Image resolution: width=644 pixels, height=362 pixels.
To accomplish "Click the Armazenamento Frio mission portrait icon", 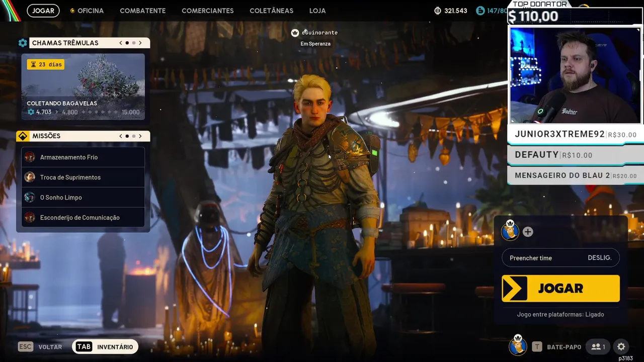I will [30, 157].
